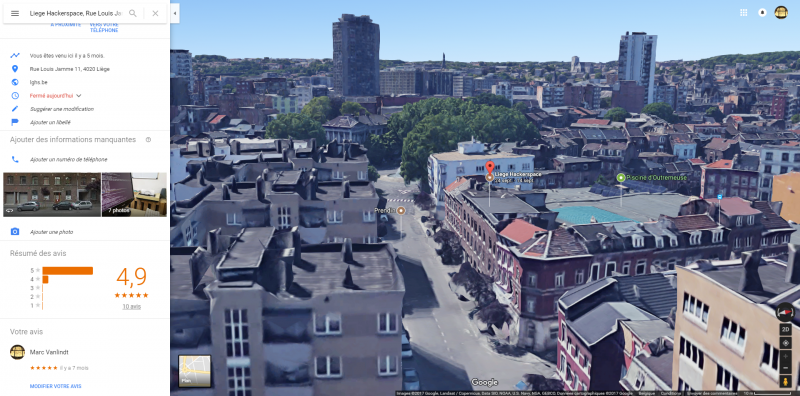Click the show my location target icon
The image size is (800, 396).
coord(785,343)
